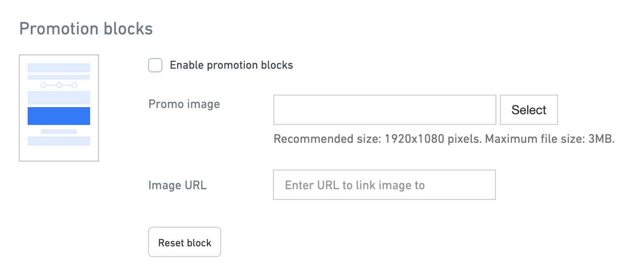
Task: Click the checkbox beside Enable promotion blocks
Action: coord(155,65)
